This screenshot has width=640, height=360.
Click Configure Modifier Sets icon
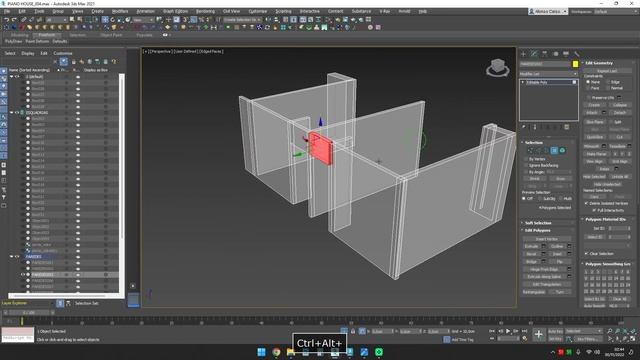(567, 127)
